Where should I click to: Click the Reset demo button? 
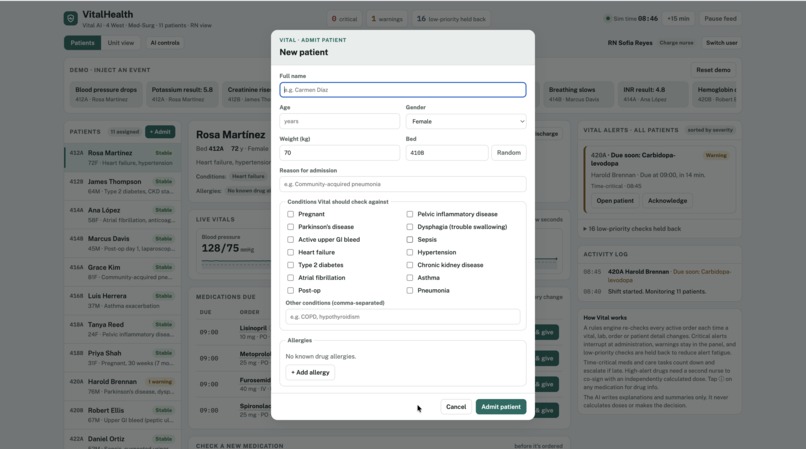[713, 70]
